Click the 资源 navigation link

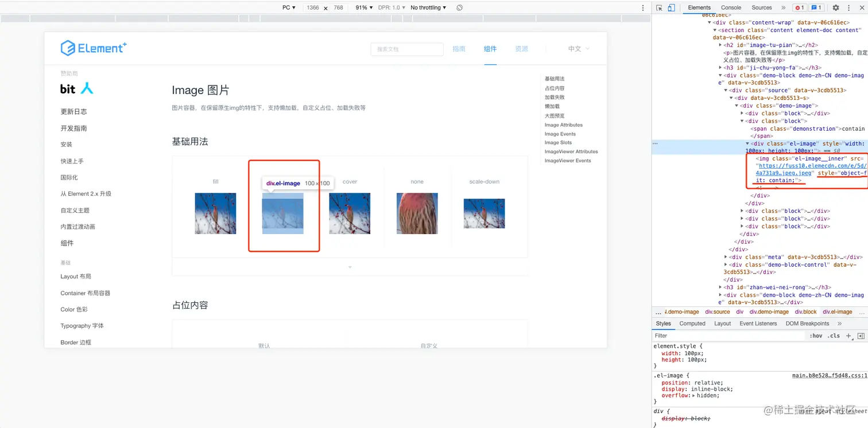click(521, 49)
